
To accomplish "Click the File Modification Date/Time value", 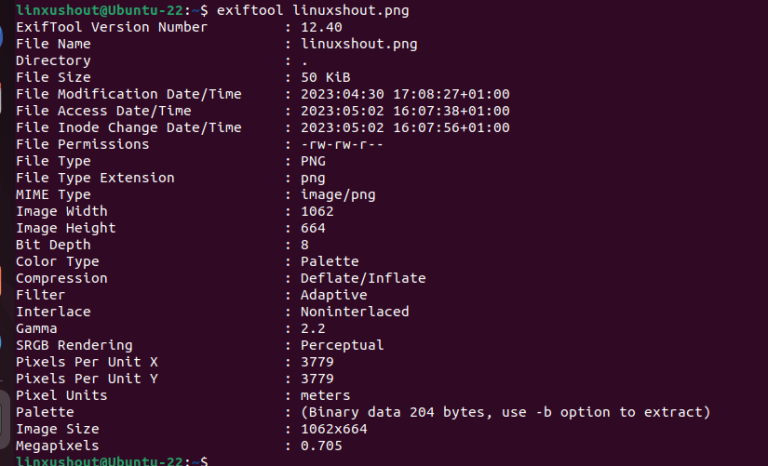I will (405, 94).
